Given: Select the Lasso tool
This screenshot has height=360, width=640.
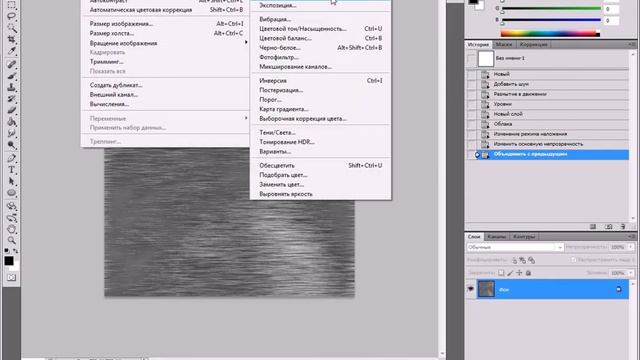Looking at the screenshot, I should [x=11, y=16].
